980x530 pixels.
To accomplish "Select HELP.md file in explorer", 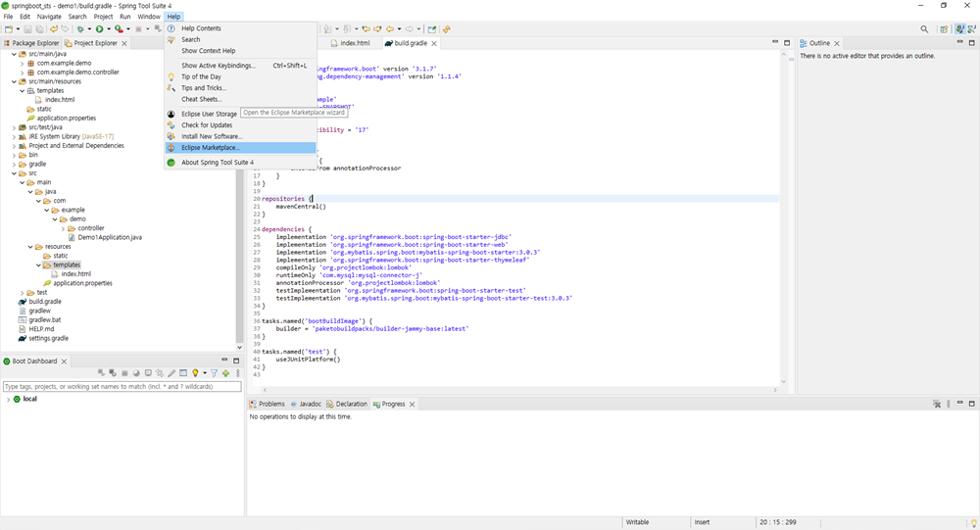I will [36, 329].
